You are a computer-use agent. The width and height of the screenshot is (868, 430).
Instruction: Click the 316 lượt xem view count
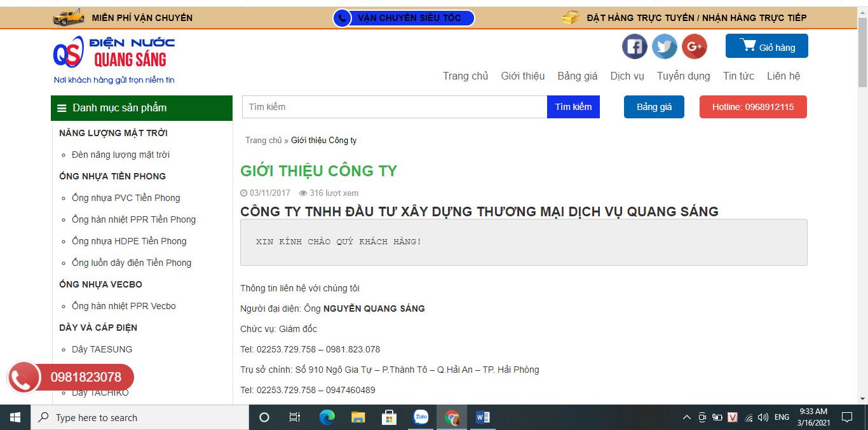pyautogui.click(x=329, y=193)
